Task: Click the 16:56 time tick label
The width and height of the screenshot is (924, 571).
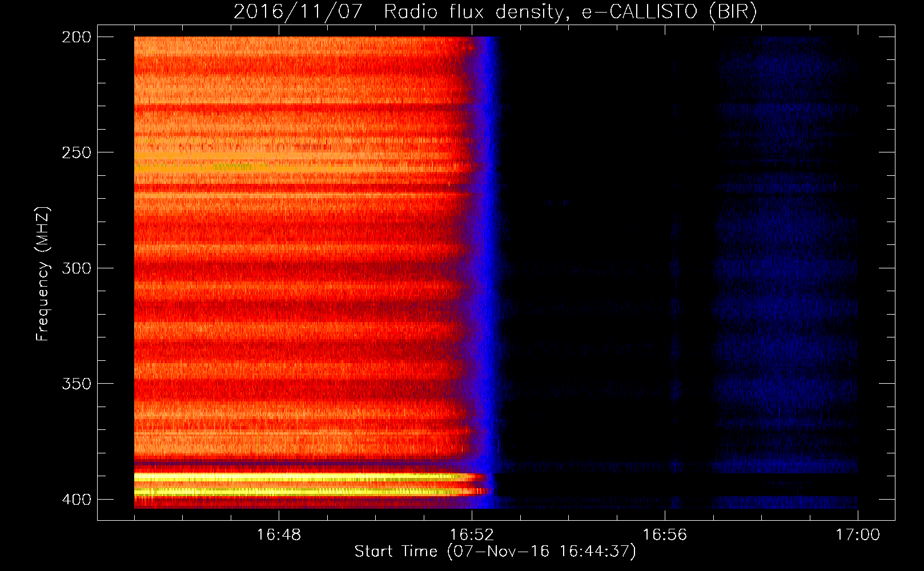Action: click(665, 534)
